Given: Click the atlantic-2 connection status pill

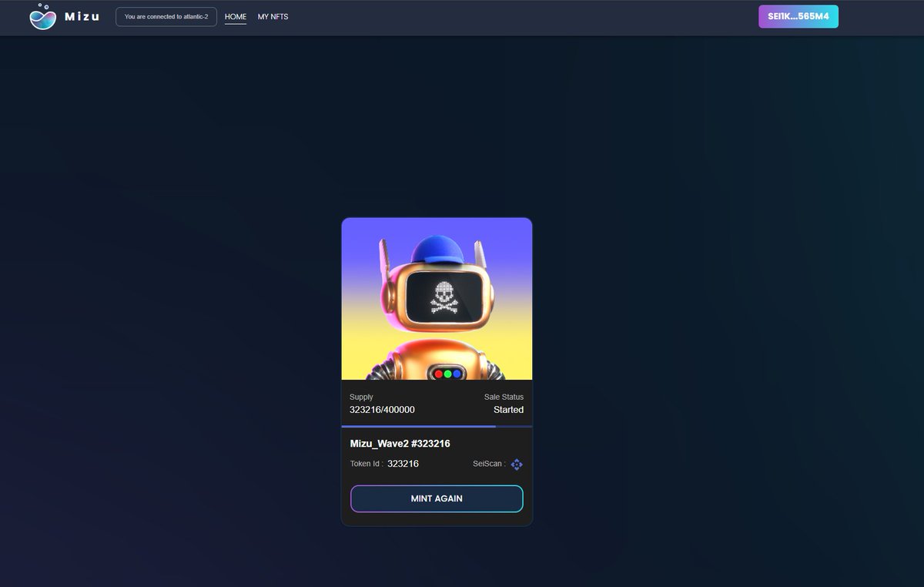Looking at the screenshot, I should point(166,16).
